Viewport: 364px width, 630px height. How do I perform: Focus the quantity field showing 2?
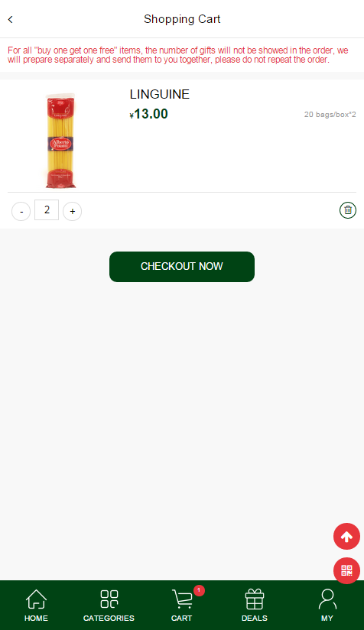[47, 209]
